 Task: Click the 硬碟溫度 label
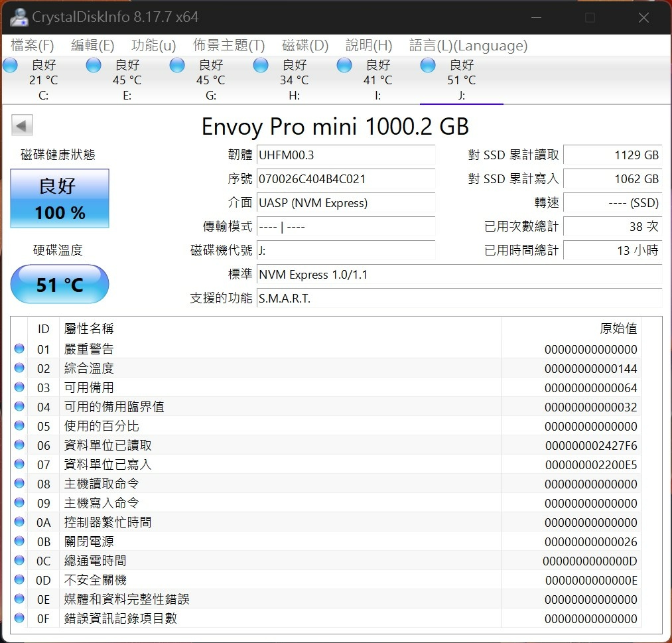[58, 250]
